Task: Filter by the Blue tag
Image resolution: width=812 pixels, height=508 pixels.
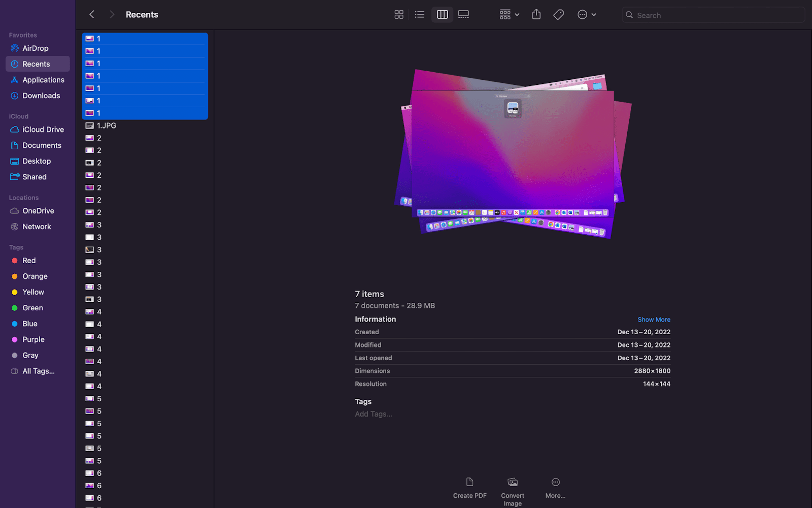Action: 38,324
